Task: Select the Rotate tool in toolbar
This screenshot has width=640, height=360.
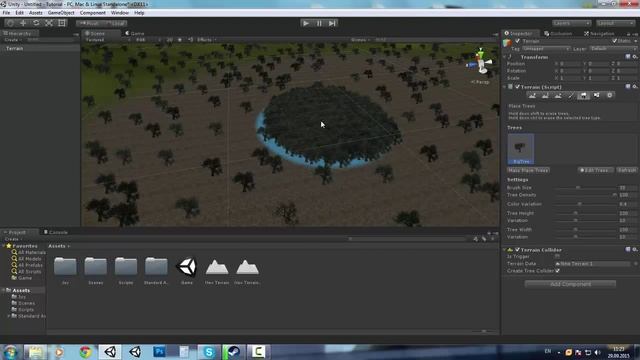Action: 36,23
